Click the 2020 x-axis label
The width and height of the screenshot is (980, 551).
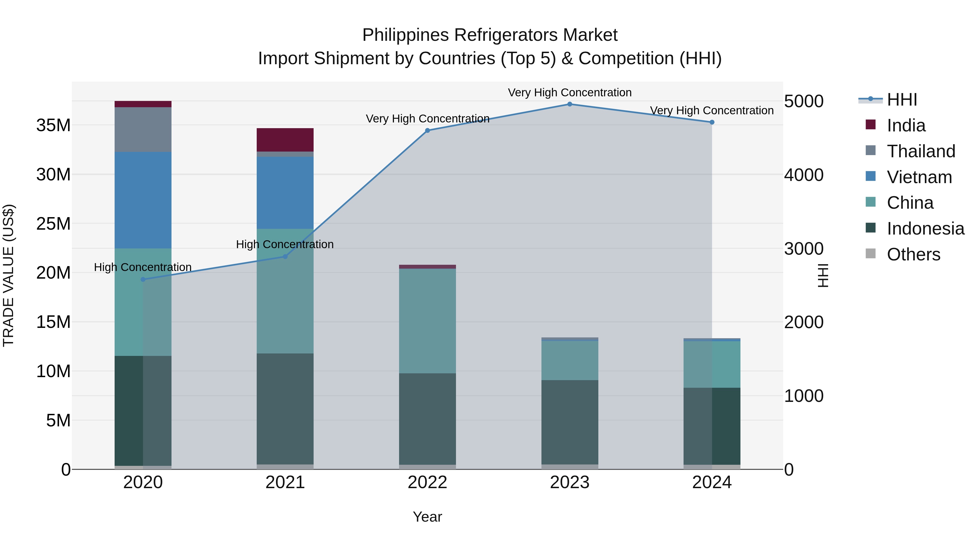pos(143,482)
